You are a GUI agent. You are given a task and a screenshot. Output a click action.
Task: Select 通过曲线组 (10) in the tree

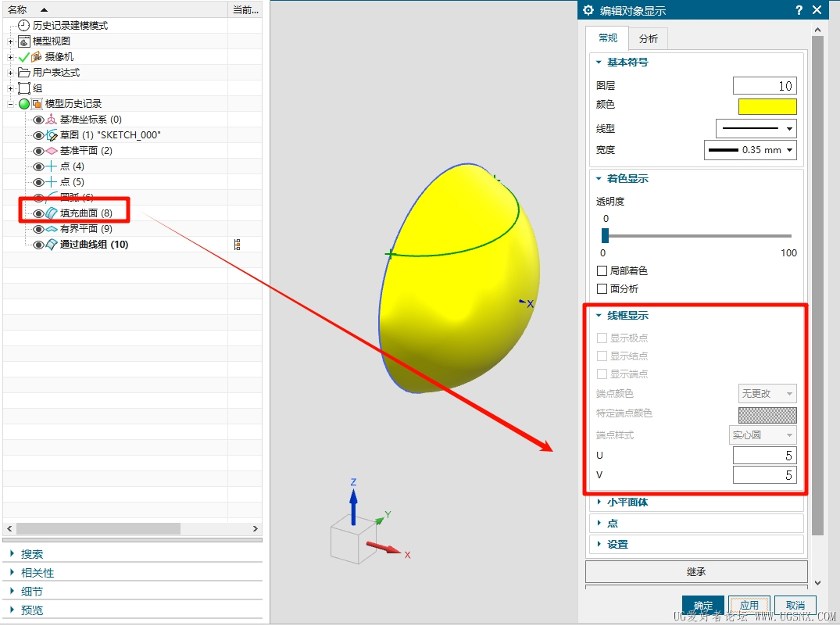pyautogui.click(x=94, y=245)
